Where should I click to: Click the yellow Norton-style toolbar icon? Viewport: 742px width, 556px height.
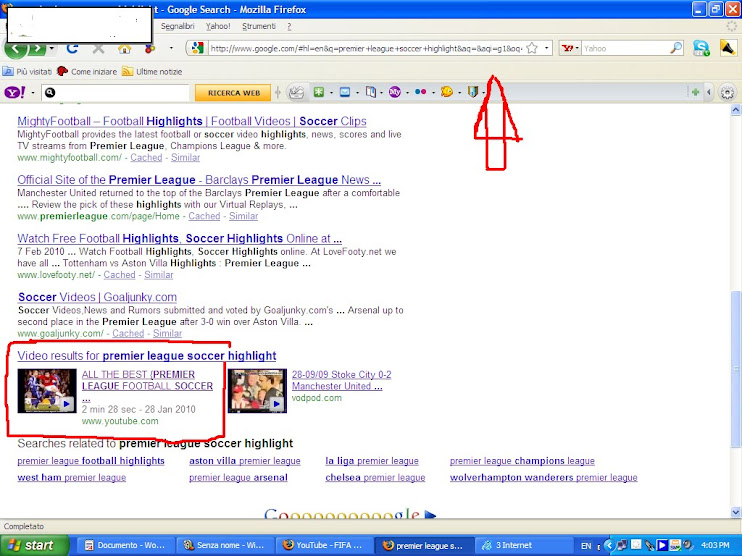[728, 48]
